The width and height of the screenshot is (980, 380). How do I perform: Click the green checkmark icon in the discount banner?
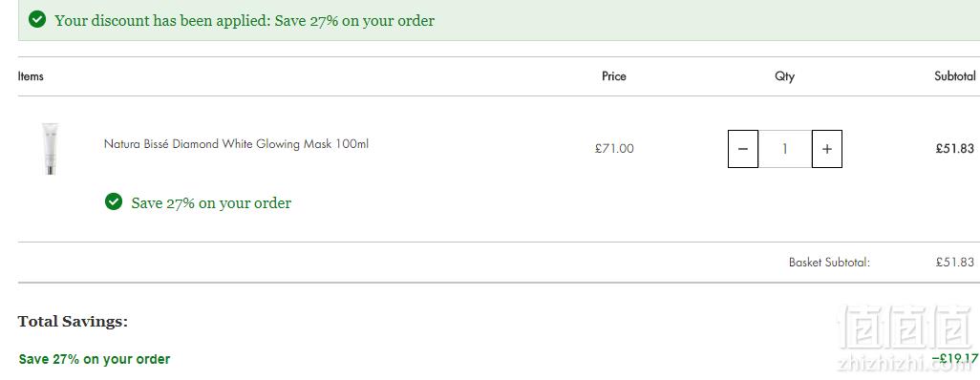(37, 20)
